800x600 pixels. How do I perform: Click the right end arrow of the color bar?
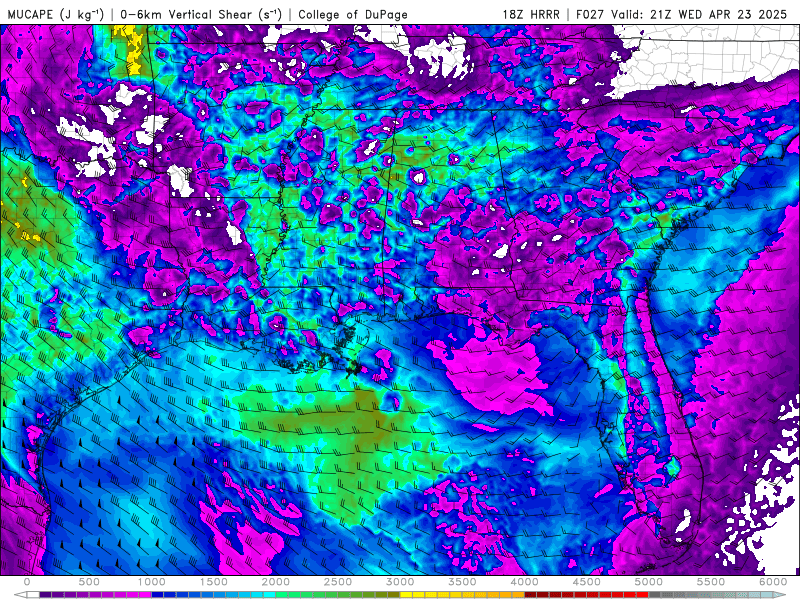click(x=780, y=595)
